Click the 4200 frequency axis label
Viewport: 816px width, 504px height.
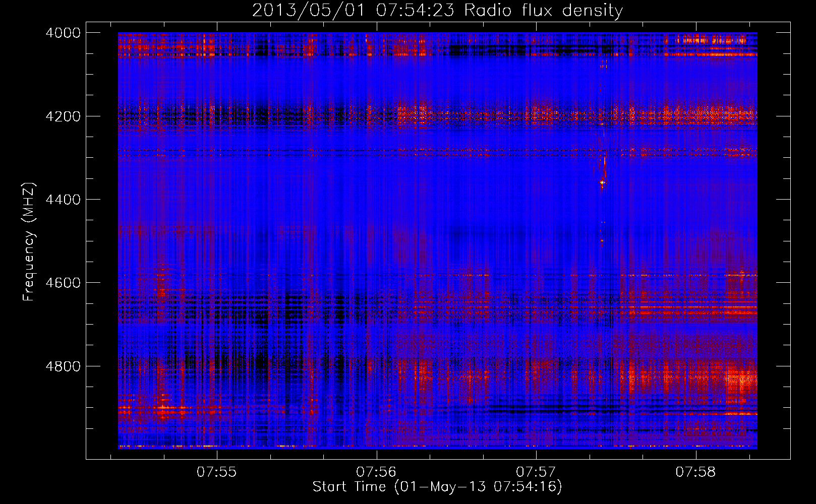pos(63,116)
